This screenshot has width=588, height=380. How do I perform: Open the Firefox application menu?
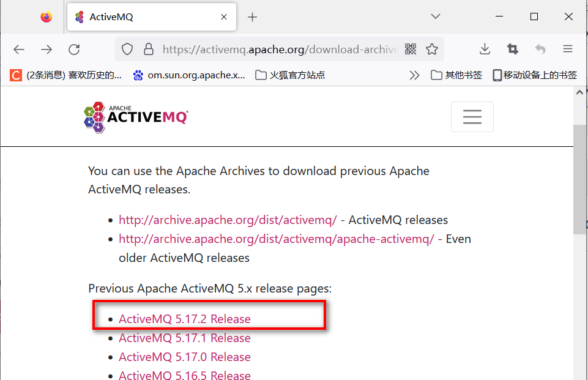[568, 49]
